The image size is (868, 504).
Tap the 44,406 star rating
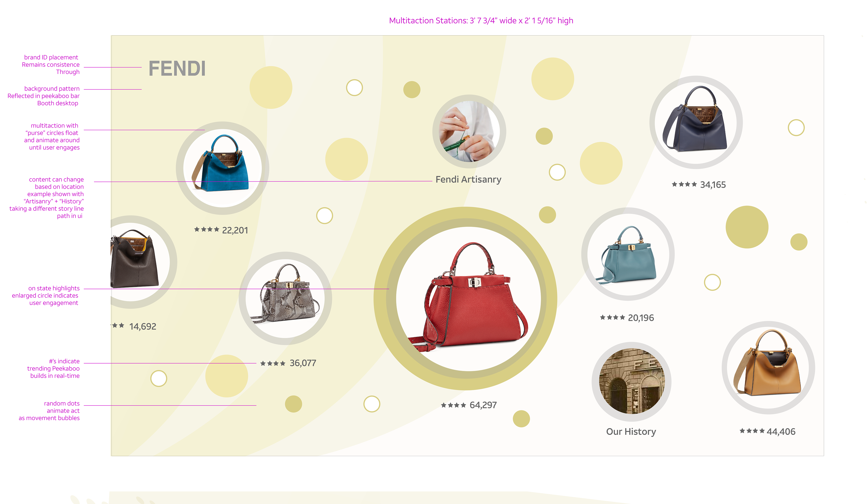point(768,432)
